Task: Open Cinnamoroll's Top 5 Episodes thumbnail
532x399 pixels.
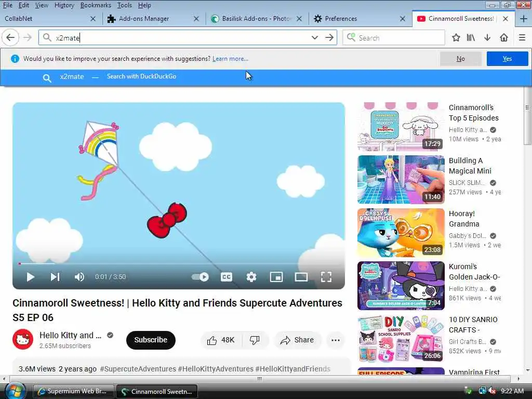Action: 401,127
